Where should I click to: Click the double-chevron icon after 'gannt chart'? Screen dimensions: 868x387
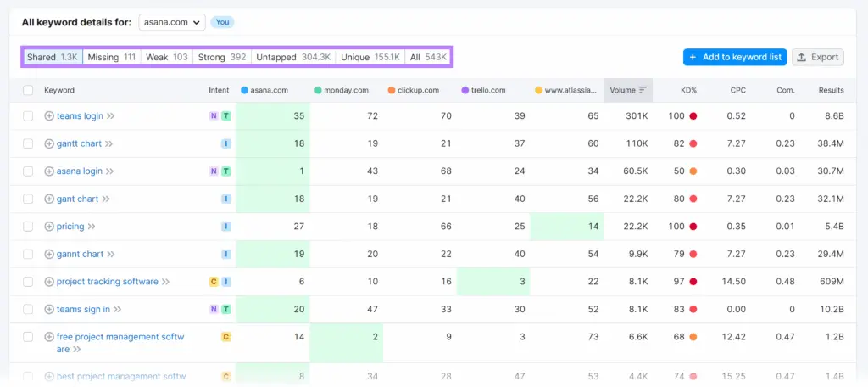111,255
